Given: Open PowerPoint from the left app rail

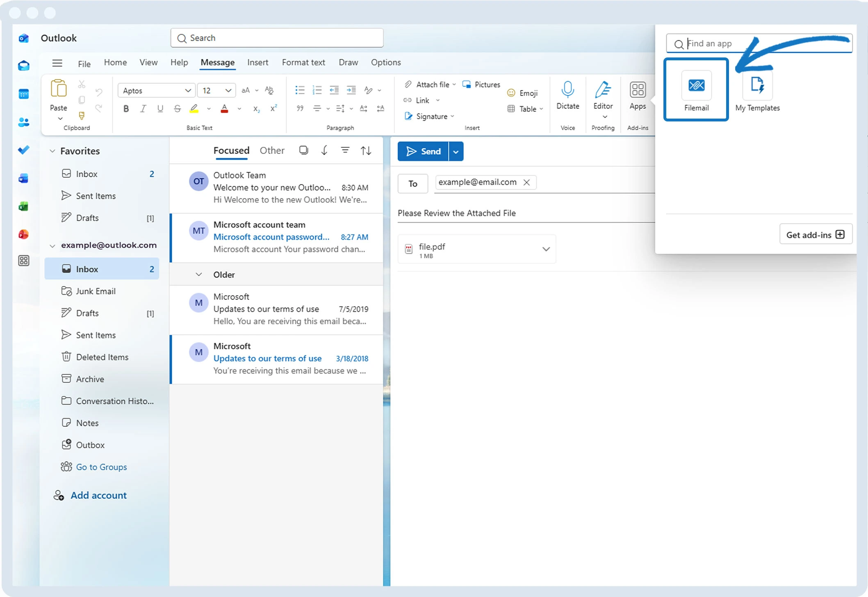Looking at the screenshot, I should pyautogui.click(x=24, y=234).
